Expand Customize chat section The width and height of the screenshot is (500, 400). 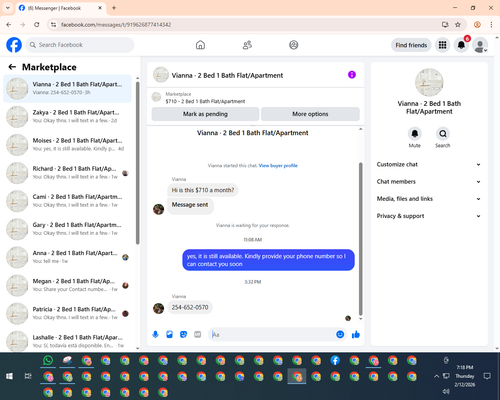(429, 164)
